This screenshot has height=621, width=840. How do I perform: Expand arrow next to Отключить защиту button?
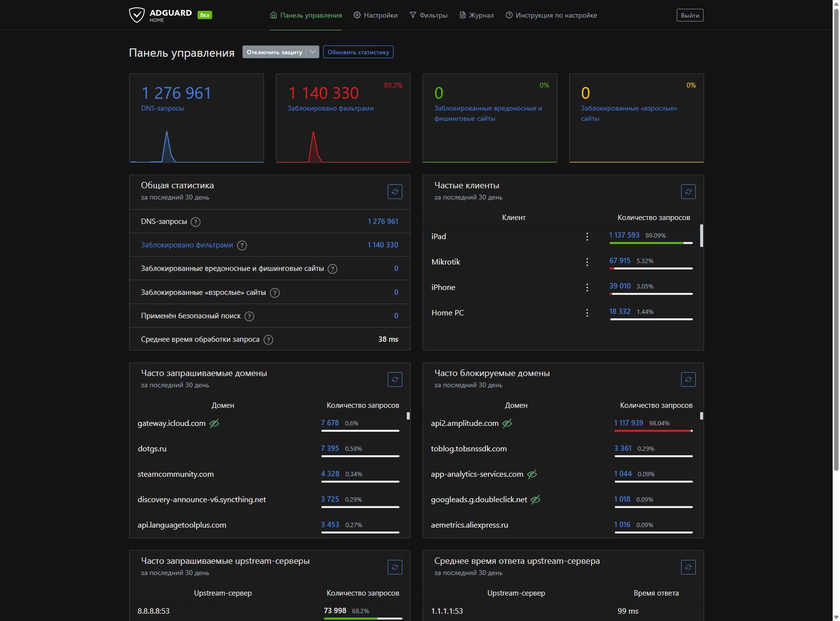(313, 52)
